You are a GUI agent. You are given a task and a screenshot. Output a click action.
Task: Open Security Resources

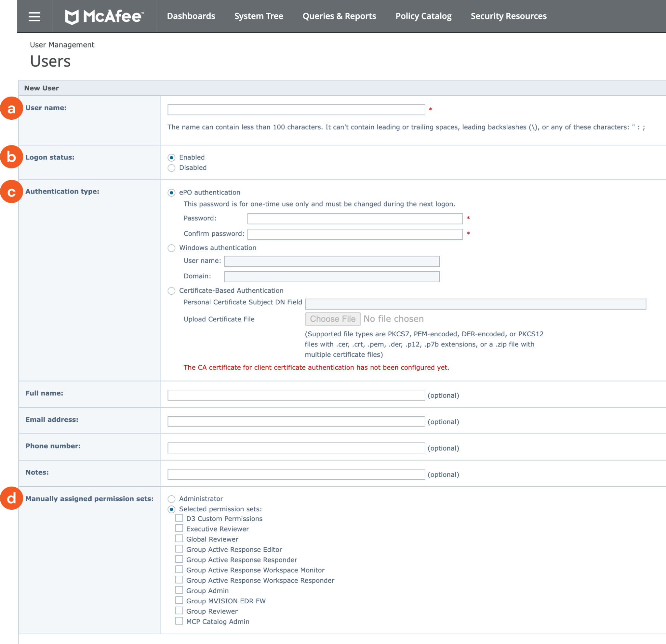[x=508, y=16]
